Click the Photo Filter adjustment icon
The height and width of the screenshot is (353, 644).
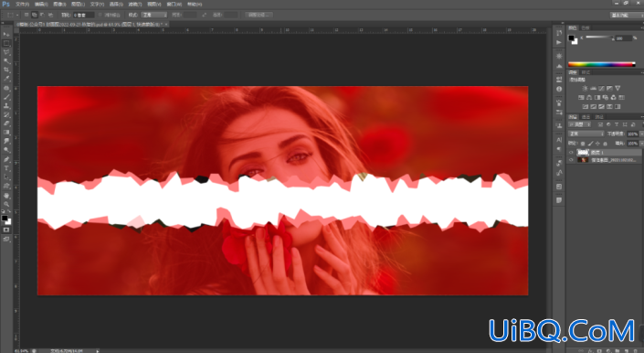pyautogui.click(x=606, y=97)
